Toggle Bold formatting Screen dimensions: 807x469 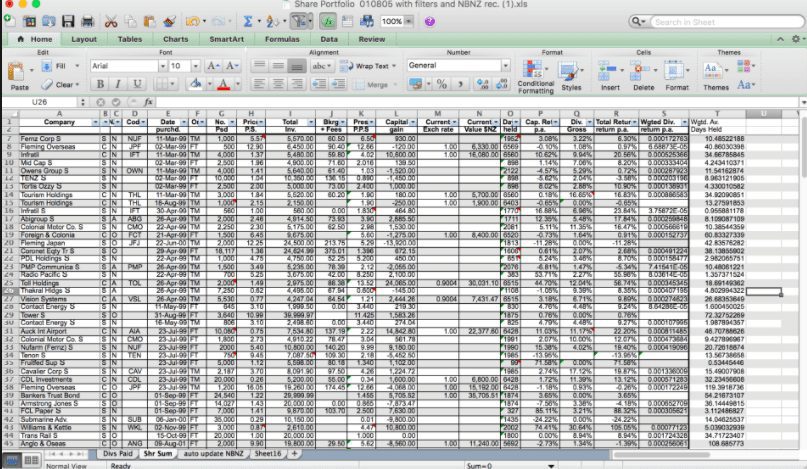pyautogui.click(x=100, y=84)
